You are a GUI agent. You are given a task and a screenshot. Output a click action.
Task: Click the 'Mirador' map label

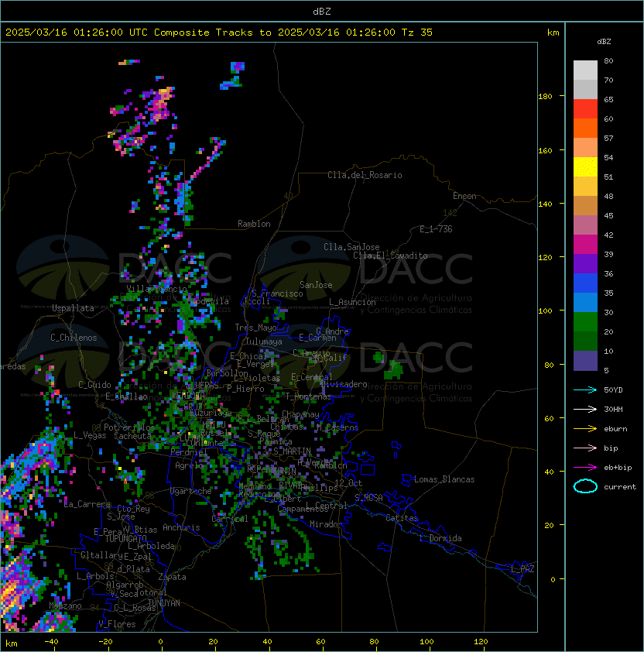[x=327, y=524]
